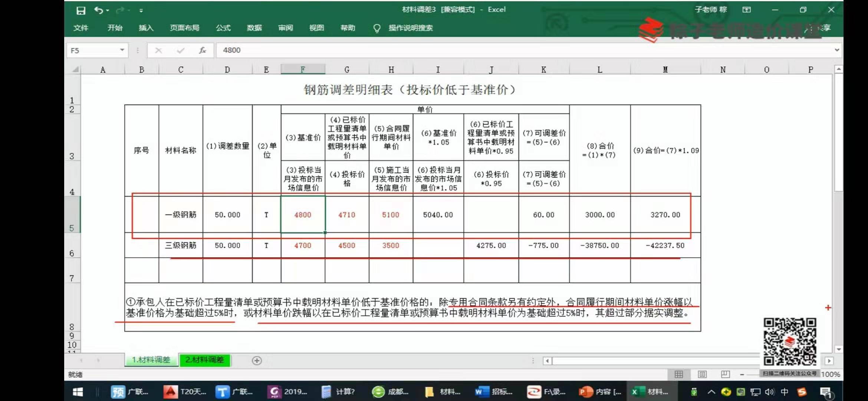Open the 文件 menu
Viewport: 868px width, 401px height.
(x=80, y=28)
